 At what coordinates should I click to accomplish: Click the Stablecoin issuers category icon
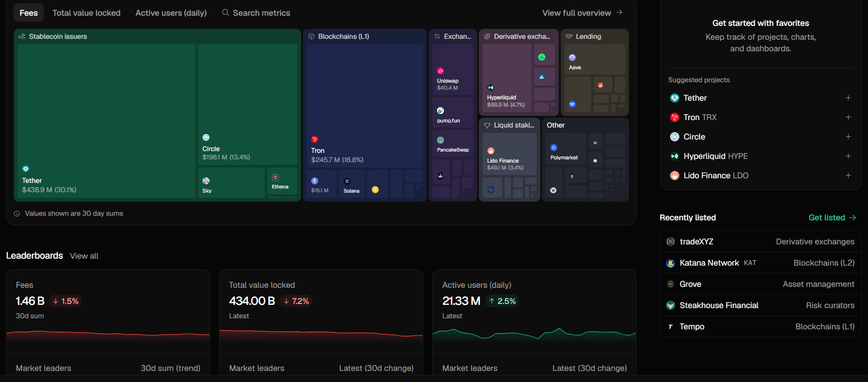[x=22, y=36]
